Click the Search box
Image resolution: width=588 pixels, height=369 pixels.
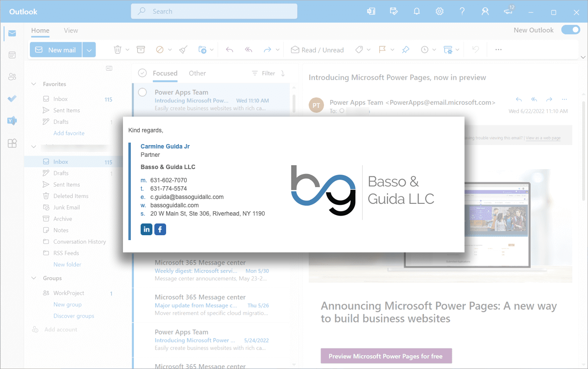click(214, 11)
